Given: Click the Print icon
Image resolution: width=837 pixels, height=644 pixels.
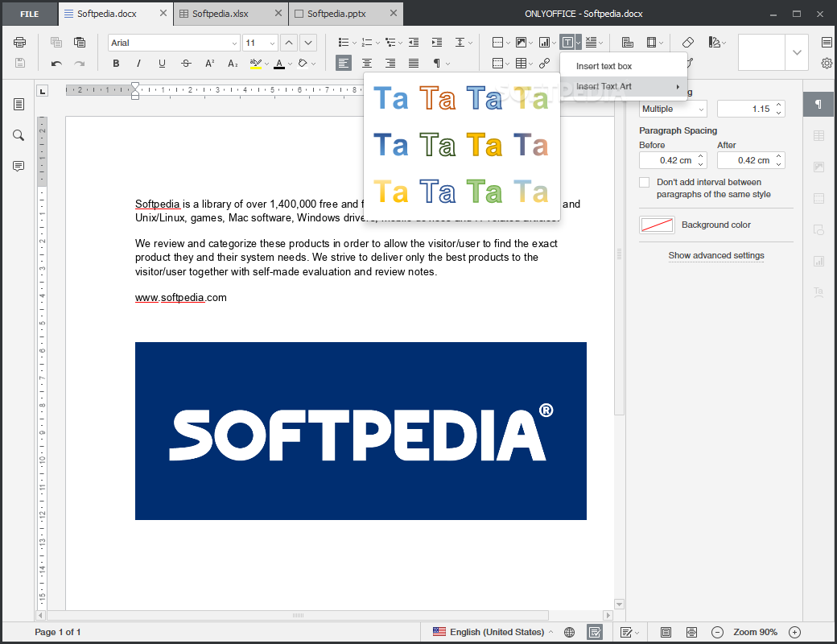Looking at the screenshot, I should (20, 42).
